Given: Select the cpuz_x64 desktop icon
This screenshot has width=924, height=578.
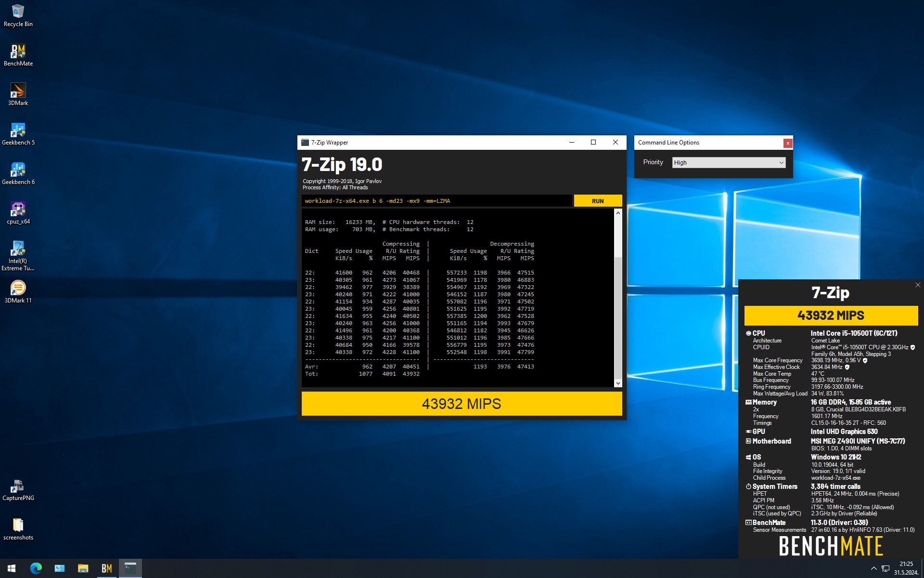Looking at the screenshot, I should click(18, 213).
